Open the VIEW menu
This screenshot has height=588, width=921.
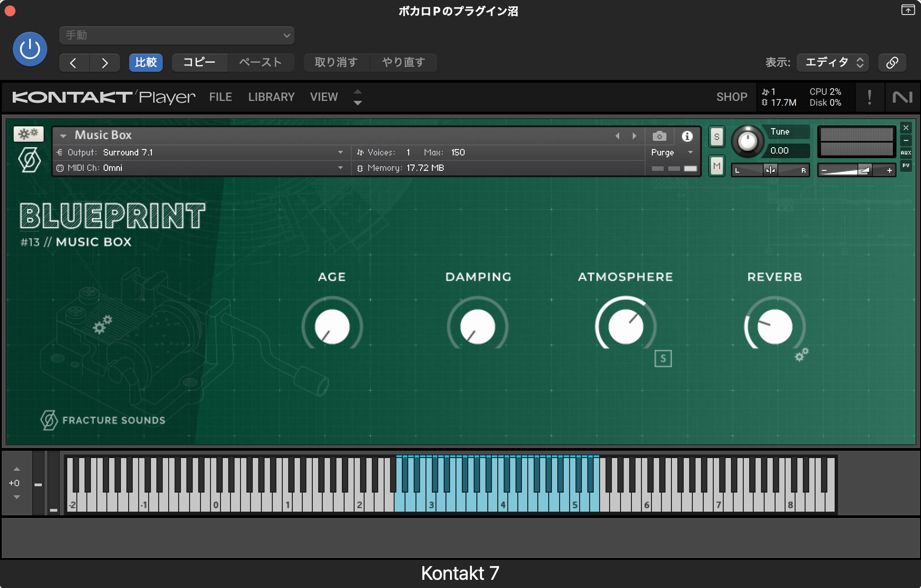tap(324, 97)
